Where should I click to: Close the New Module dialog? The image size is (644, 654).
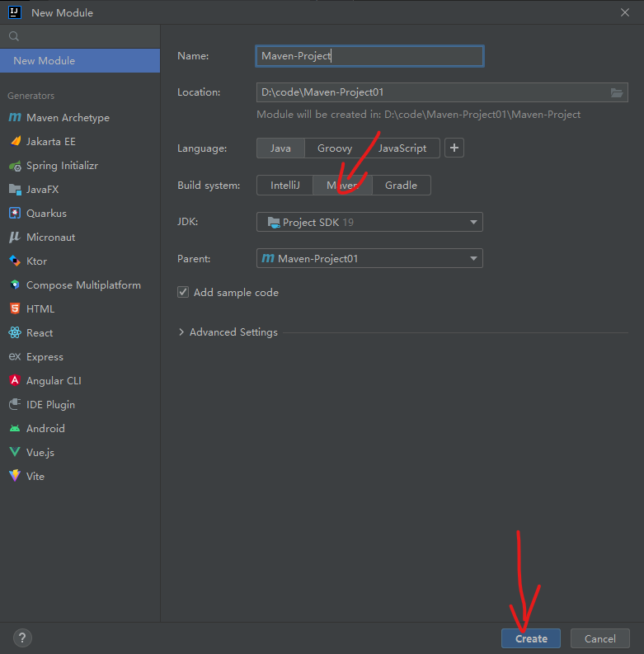point(625,12)
